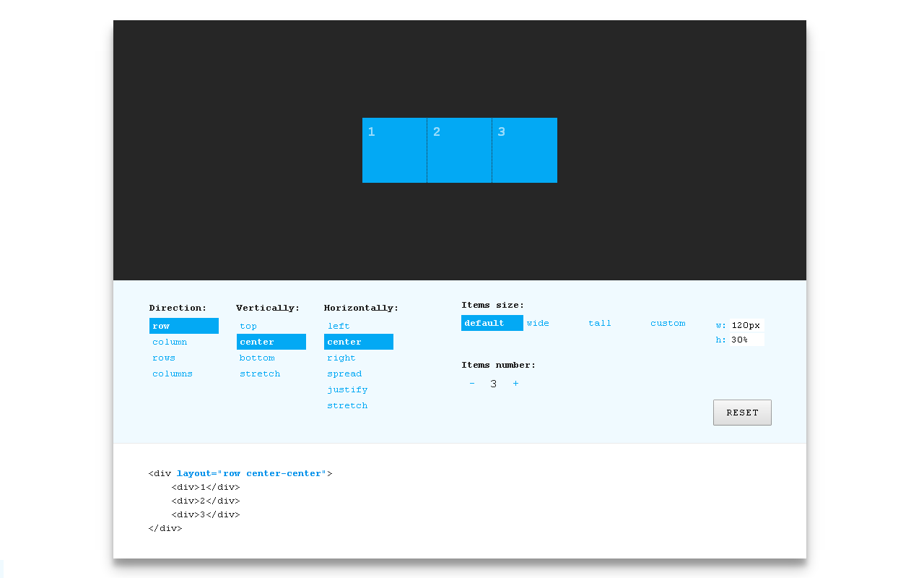Select the tall items size

tap(600, 323)
